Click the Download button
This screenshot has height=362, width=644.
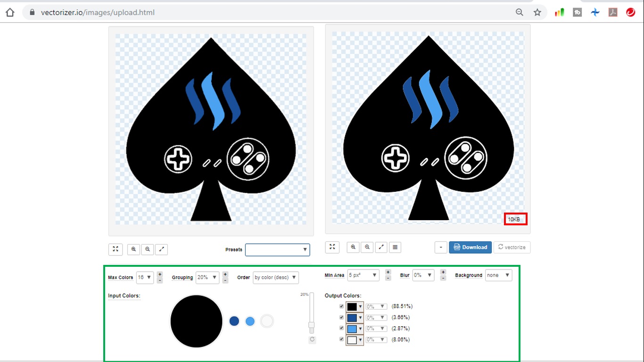pos(470,247)
